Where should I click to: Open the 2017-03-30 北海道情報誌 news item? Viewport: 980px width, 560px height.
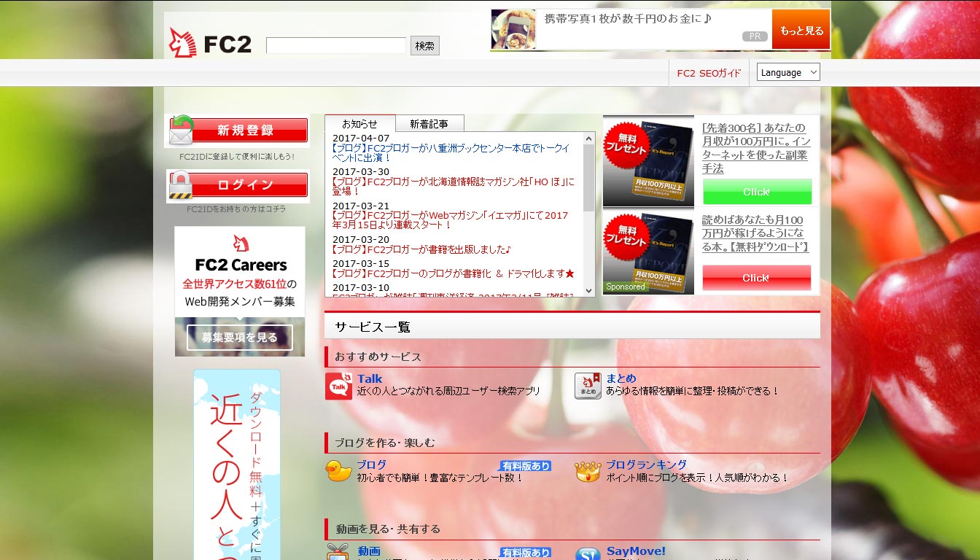click(x=453, y=186)
